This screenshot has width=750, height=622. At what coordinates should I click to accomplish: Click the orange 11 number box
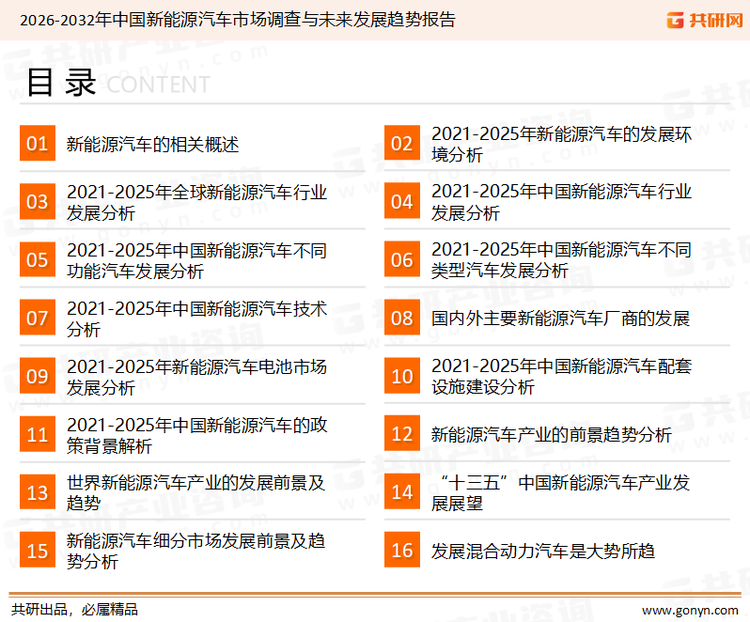click(37, 434)
